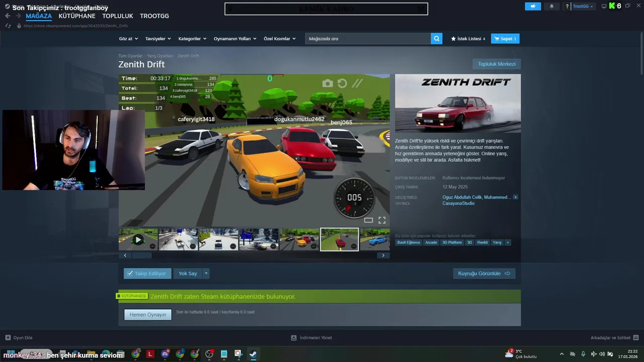The height and width of the screenshot is (362, 644).
Task: Open Steam from the taskbar
Action: [x=253, y=354]
